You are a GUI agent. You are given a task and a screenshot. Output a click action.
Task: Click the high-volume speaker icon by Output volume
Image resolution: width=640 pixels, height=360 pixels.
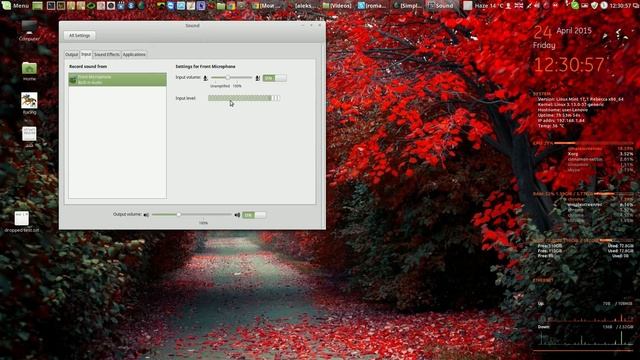(x=237, y=215)
